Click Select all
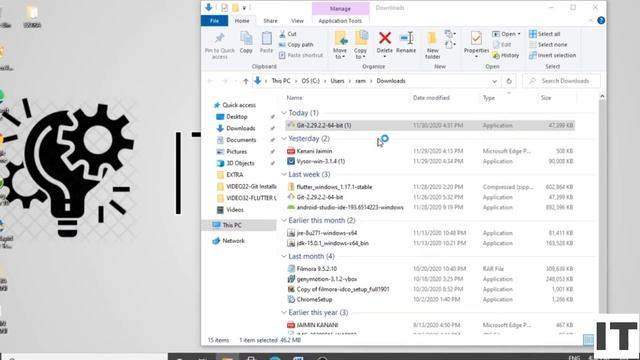 pos(544,34)
